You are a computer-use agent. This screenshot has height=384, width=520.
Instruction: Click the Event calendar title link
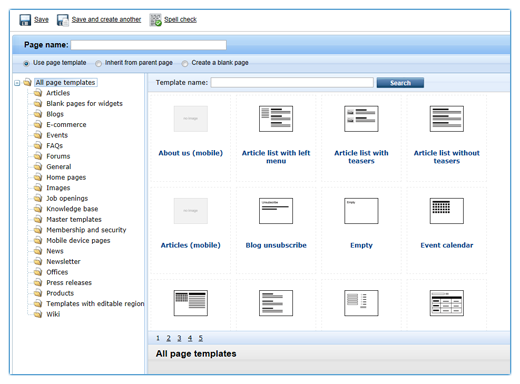[447, 245]
